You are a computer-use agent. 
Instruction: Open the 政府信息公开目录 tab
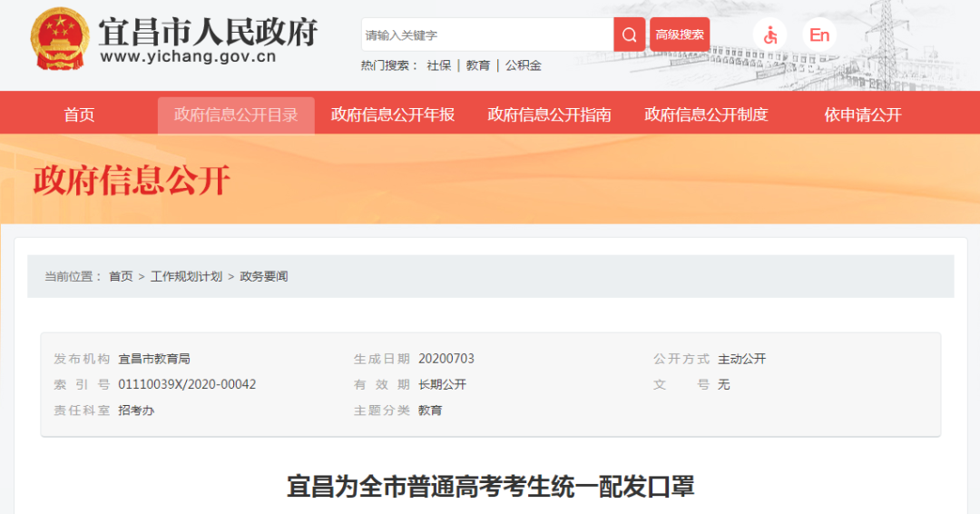pos(236,115)
